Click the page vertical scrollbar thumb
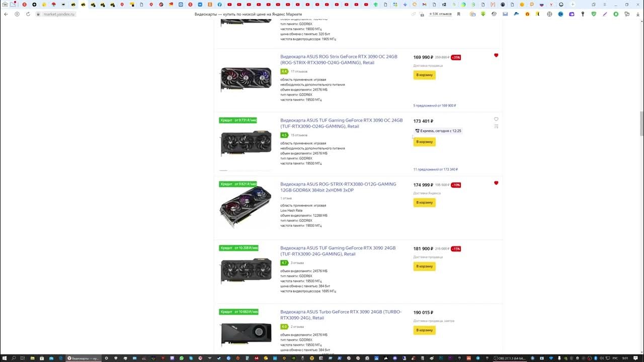This screenshot has width=644, height=362. 641,123
